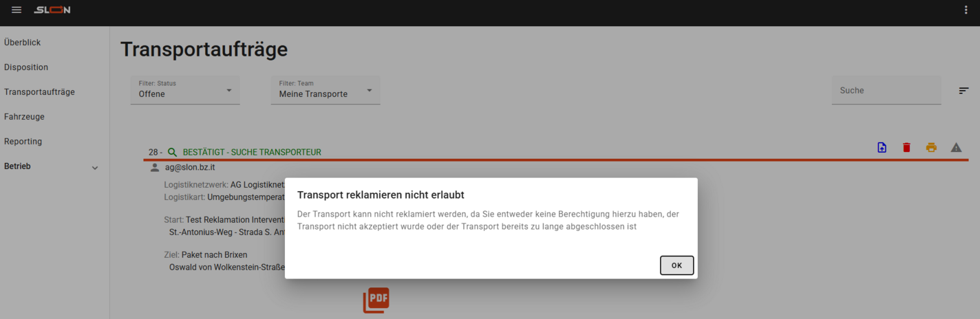Click the hamburger menu icon

point(17,10)
